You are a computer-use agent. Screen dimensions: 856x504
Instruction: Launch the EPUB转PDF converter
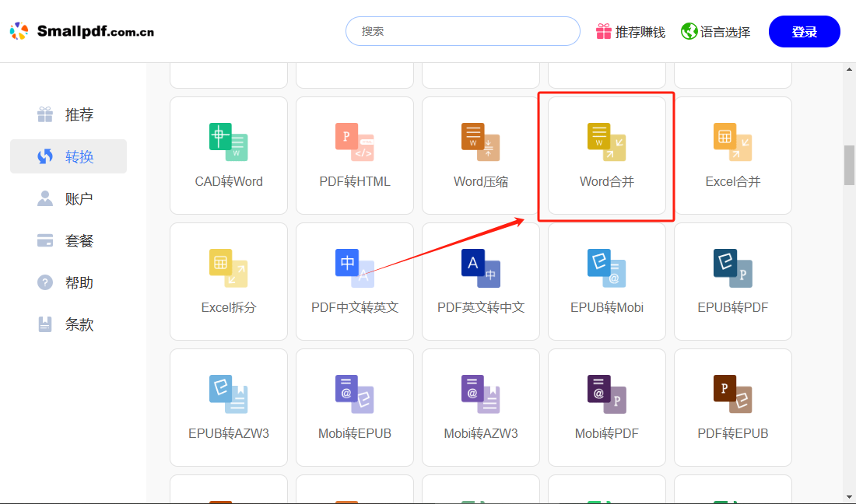[732, 282]
